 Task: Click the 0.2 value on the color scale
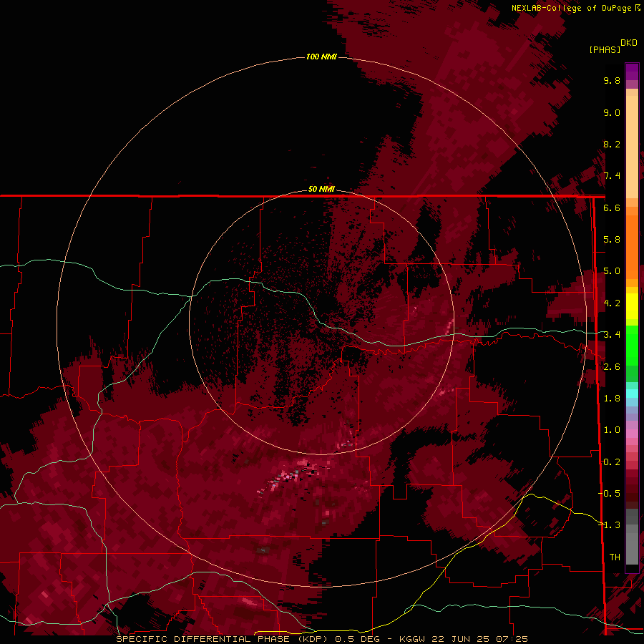click(x=612, y=462)
